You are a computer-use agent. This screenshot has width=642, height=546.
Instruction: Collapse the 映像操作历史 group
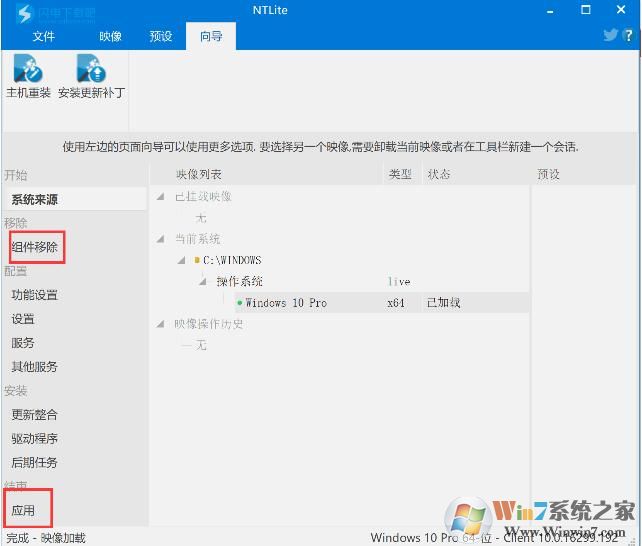coord(160,324)
